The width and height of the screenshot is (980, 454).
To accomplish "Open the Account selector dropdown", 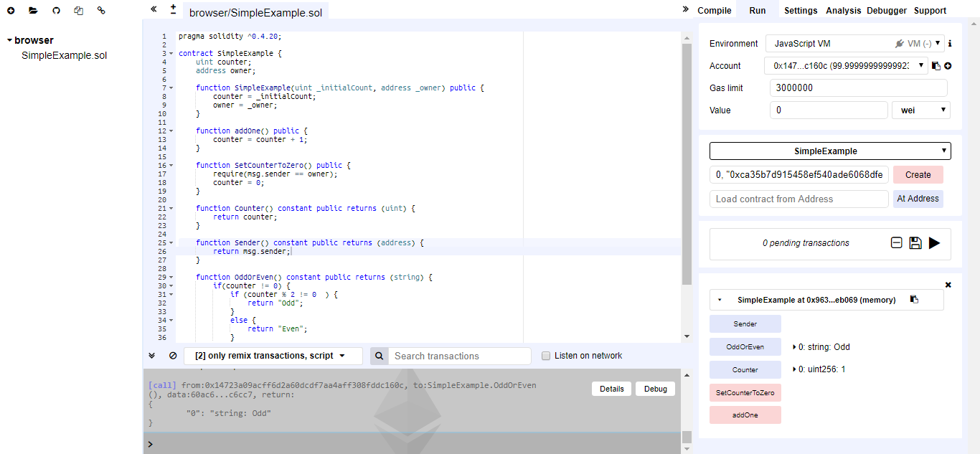I will [x=847, y=66].
